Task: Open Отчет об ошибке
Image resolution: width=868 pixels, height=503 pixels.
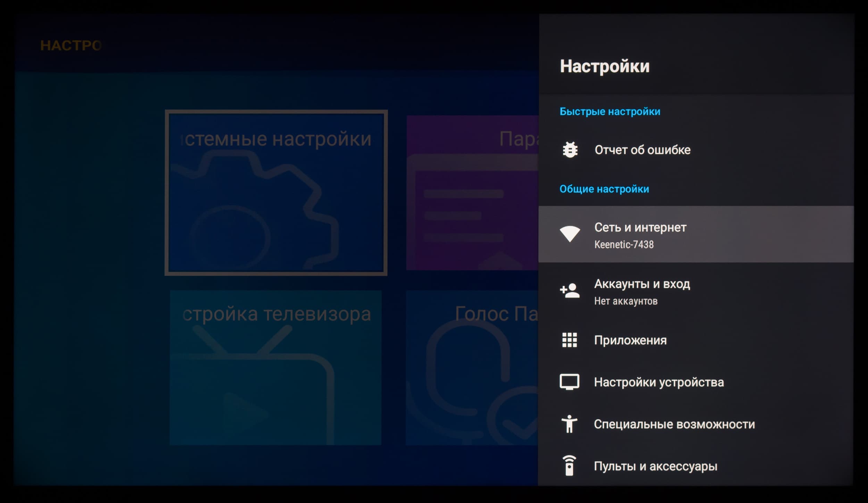Action: pyautogui.click(x=642, y=150)
